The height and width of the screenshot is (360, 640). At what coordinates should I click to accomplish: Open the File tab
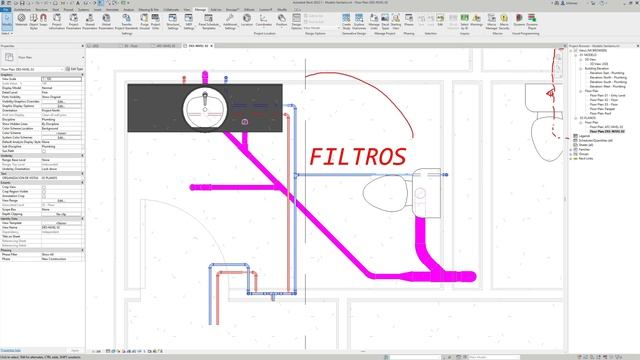(x=5, y=9)
